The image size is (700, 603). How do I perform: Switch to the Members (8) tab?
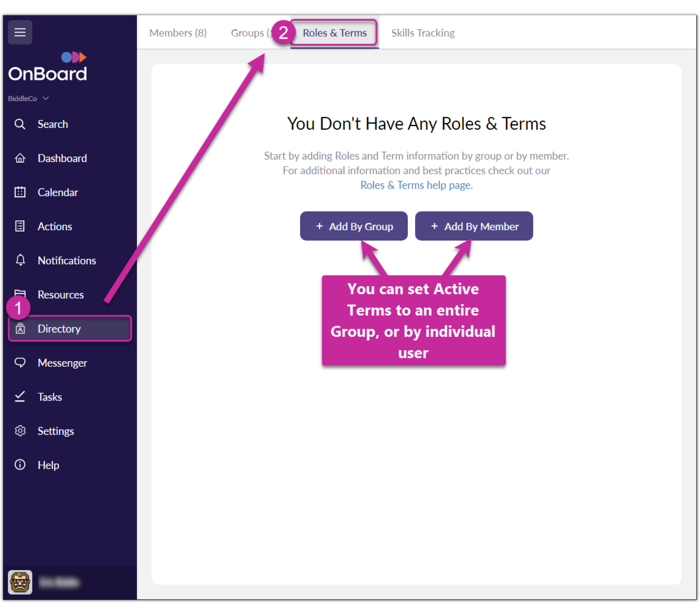pos(178,33)
